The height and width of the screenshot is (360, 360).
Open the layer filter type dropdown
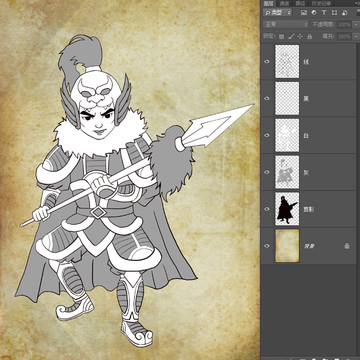pyautogui.click(x=277, y=13)
